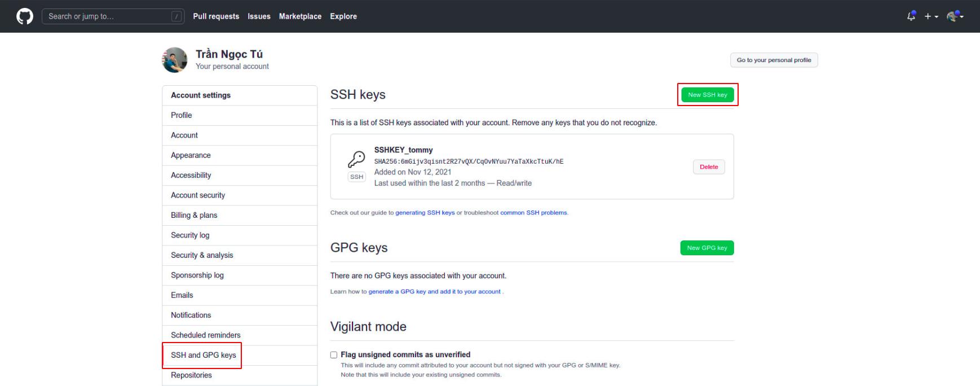Open Security & analysis in sidebar
The height and width of the screenshot is (386, 980).
pyautogui.click(x=240, y=255)
